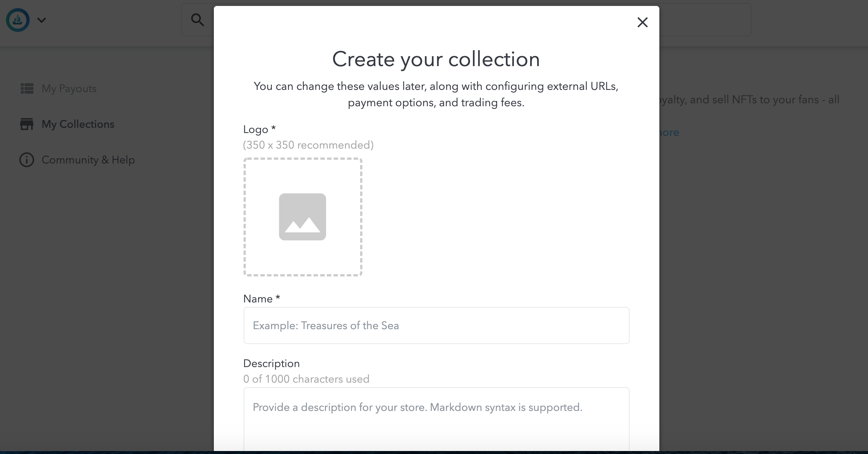Click the Community & Help info icon
Screen dimensions: 868x454
click(x=27, y=160)
